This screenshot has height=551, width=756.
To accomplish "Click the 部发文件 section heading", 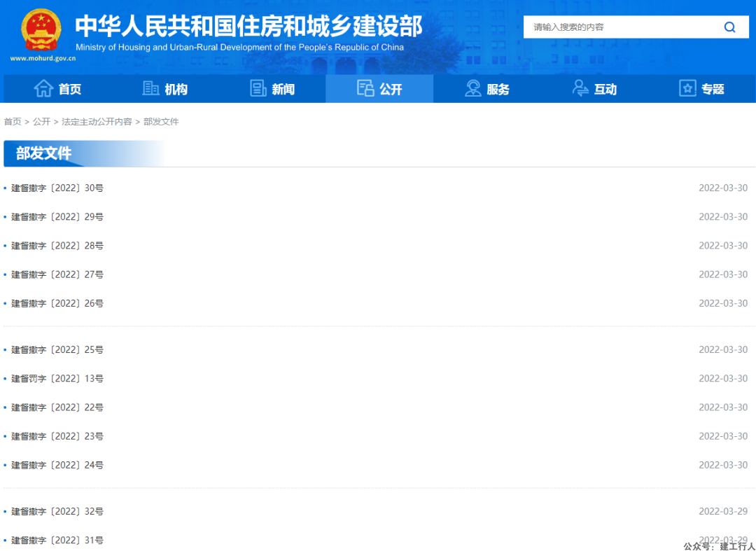I will (x=44, y=153).
